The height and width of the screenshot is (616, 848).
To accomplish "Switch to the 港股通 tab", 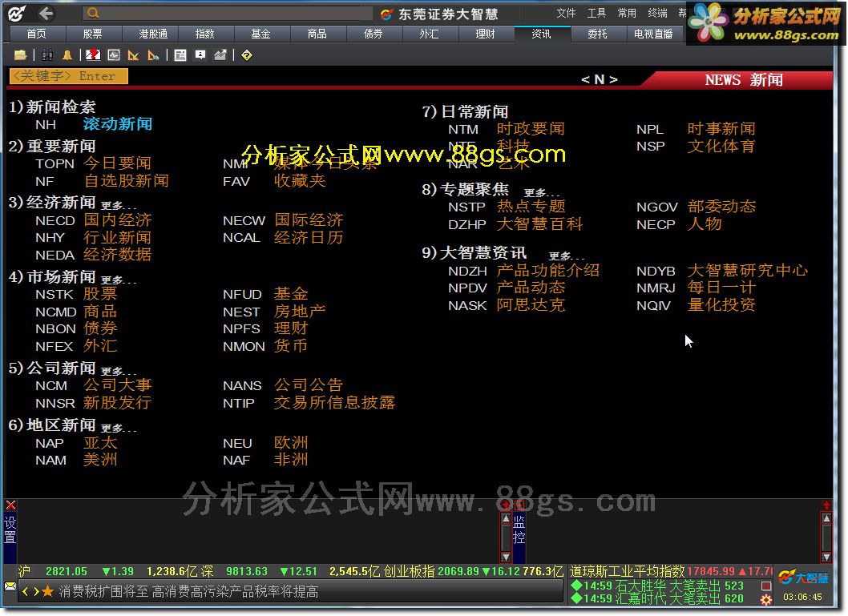I will pyautogui.click(x=153, y=34).
